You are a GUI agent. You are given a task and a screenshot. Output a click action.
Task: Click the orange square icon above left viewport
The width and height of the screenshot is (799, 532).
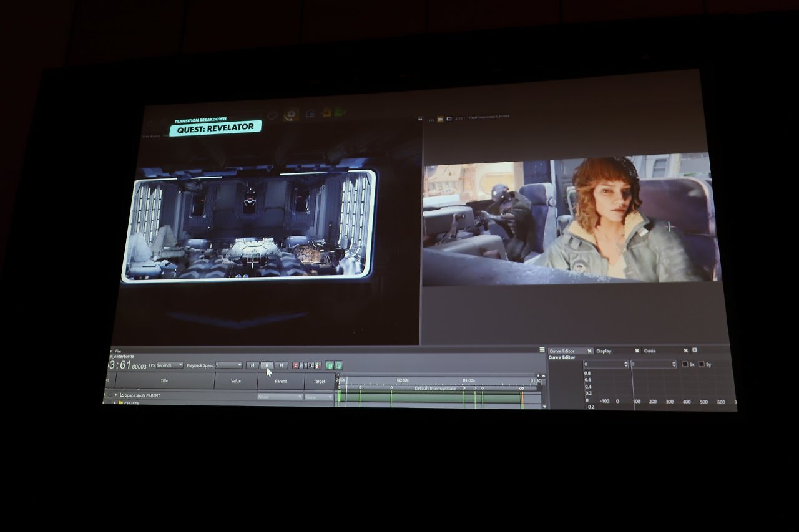pyautogui.click(x=326, y=113)
